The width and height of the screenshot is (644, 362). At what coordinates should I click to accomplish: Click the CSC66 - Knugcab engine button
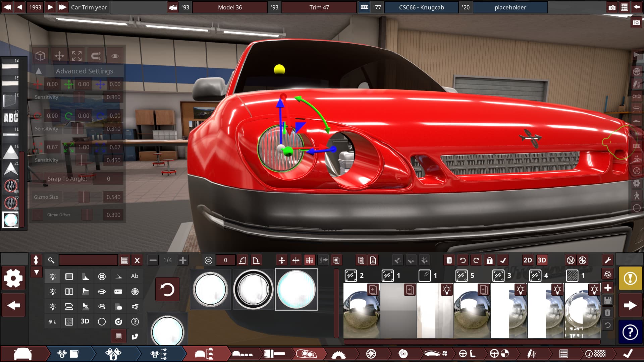(x=421, y=7)
